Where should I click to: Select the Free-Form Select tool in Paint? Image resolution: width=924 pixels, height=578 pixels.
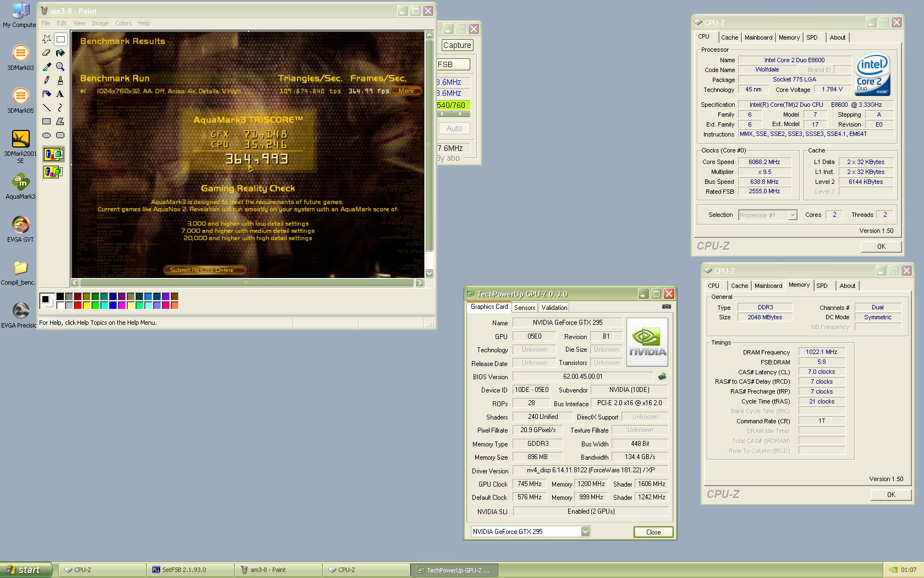click(x=47, y=39)
